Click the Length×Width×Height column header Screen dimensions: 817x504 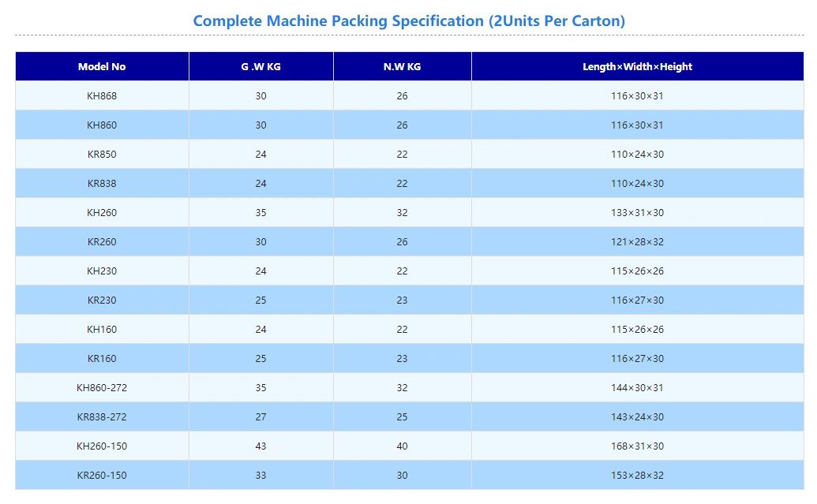click(x=637, y=67)
